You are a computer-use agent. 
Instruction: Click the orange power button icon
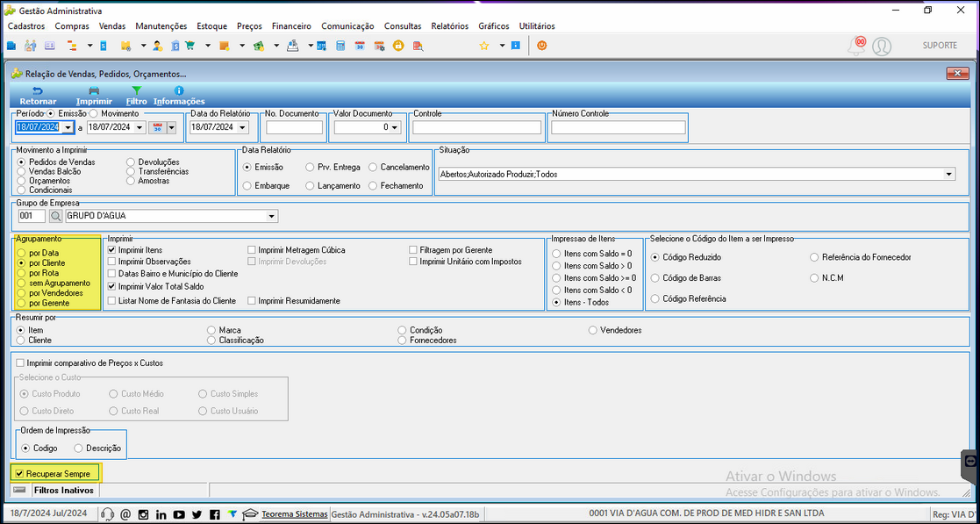click(542, 46)
